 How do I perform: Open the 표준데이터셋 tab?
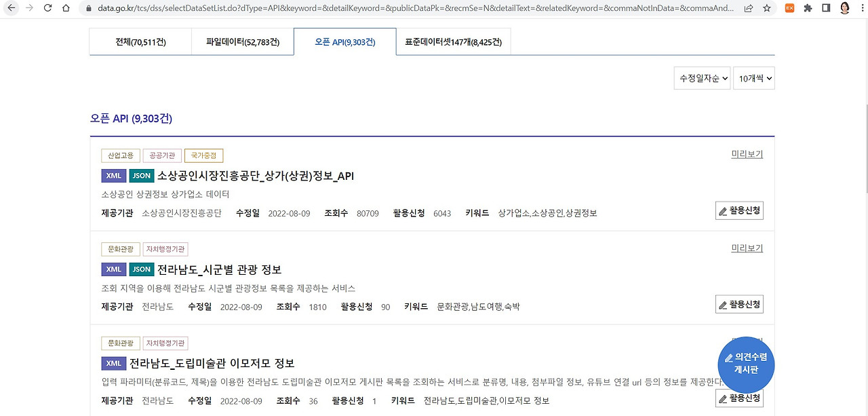point(452,41)
